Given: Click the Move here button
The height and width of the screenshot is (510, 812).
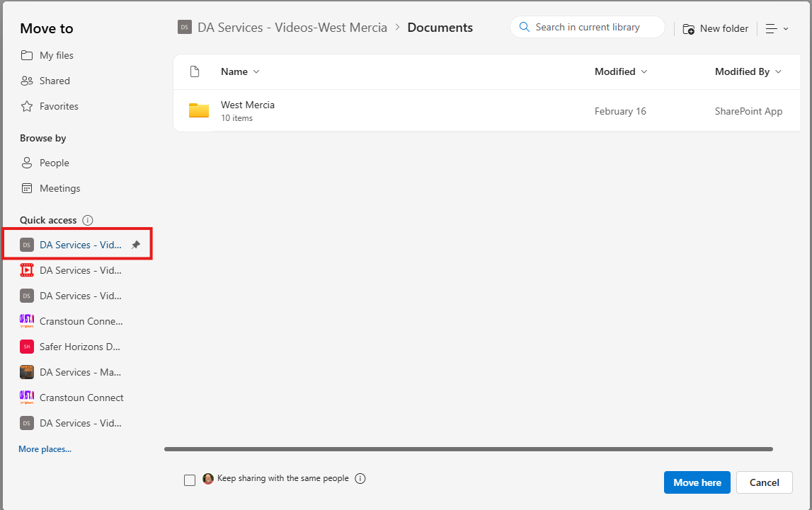Looking at the screenshot, I should pyautogui.click(x=697, y=482).
